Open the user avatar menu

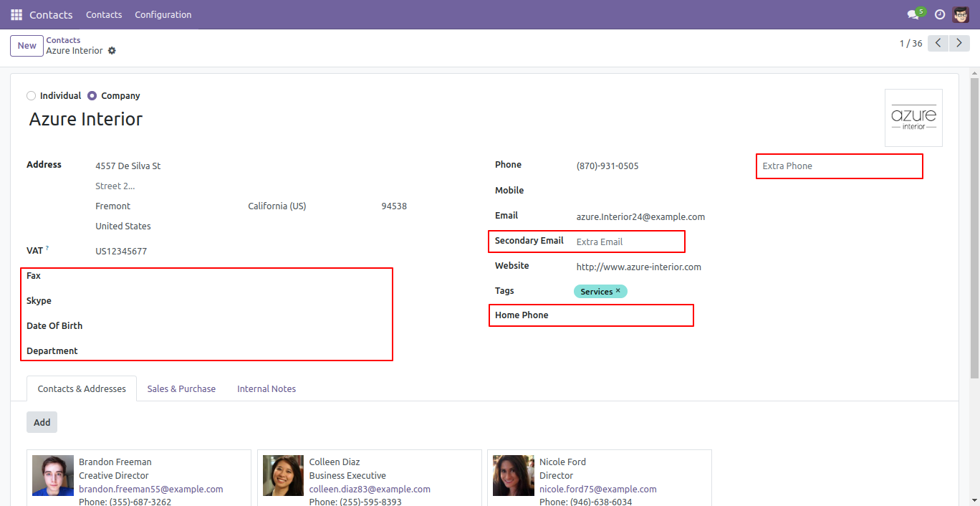coord(961,14)
